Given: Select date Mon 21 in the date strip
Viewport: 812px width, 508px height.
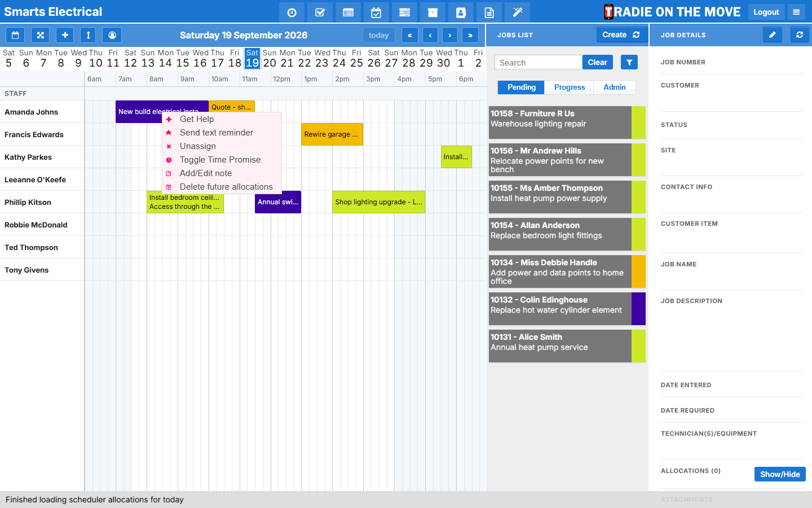Looking at the screenshot, I should tap(287, 58).
